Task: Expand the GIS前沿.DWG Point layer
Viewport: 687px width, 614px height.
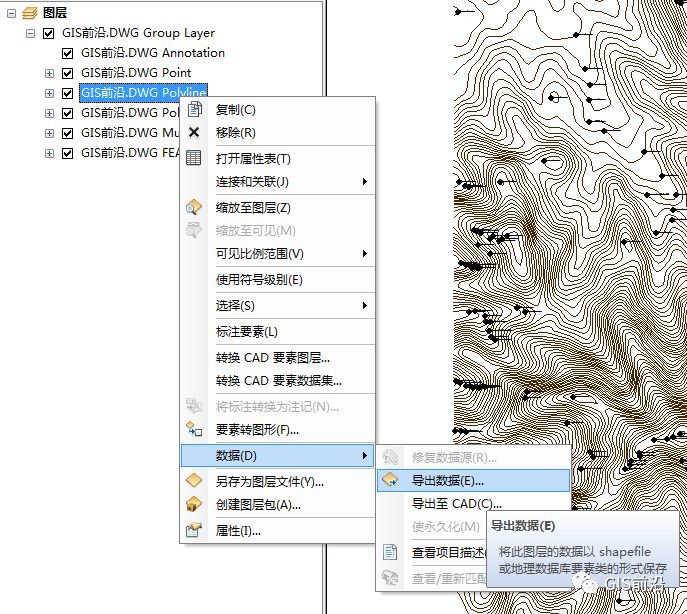Action: [50, 73]
